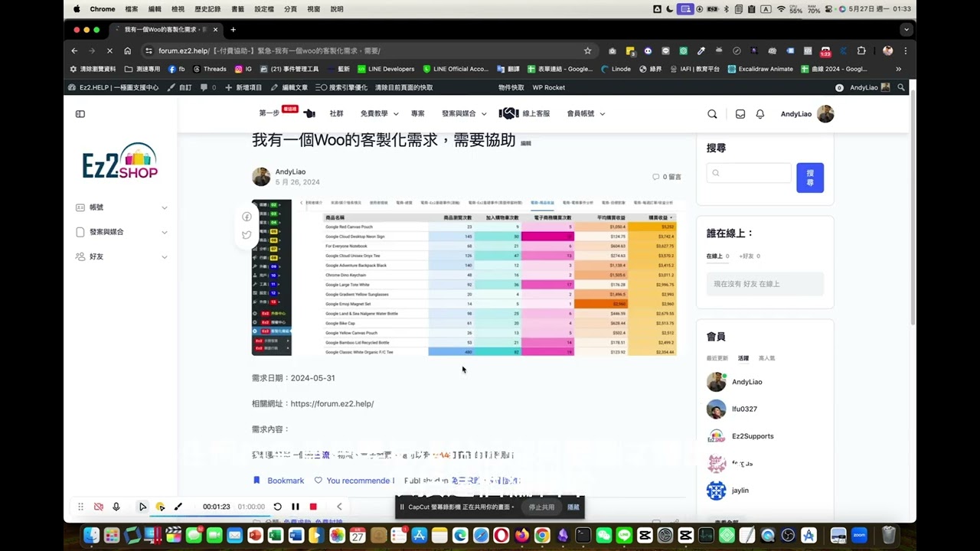Click the sidebar search input field

click(x=749, y=173)
